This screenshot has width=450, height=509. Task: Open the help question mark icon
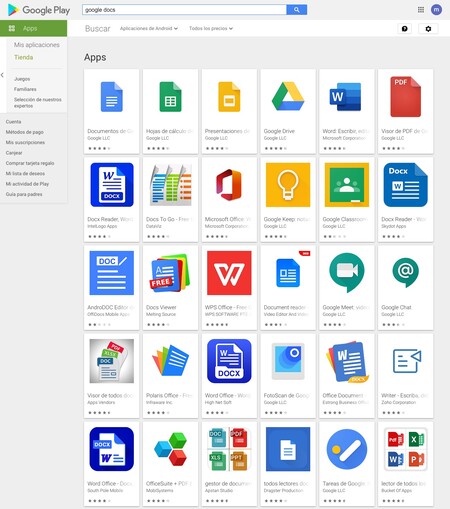tap(405, 29)
